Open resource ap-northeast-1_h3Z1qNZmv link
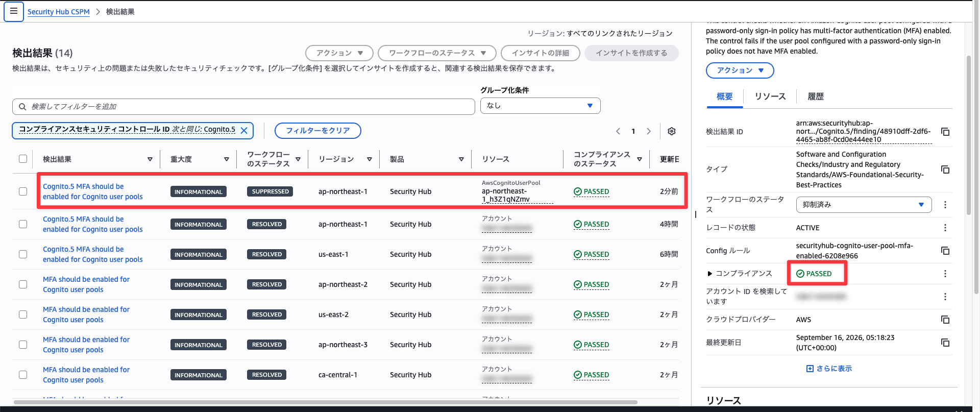 pyautogui.click(x=517, y=195)
